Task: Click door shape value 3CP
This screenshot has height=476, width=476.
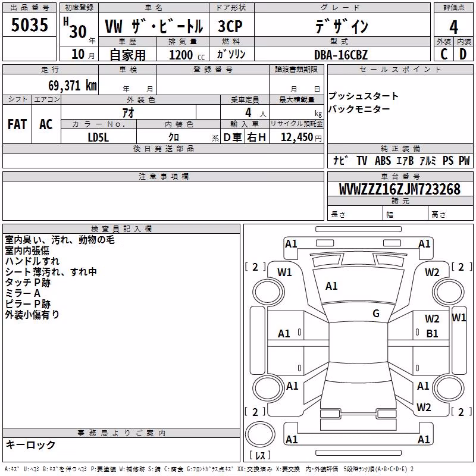Action: point(230,26)
